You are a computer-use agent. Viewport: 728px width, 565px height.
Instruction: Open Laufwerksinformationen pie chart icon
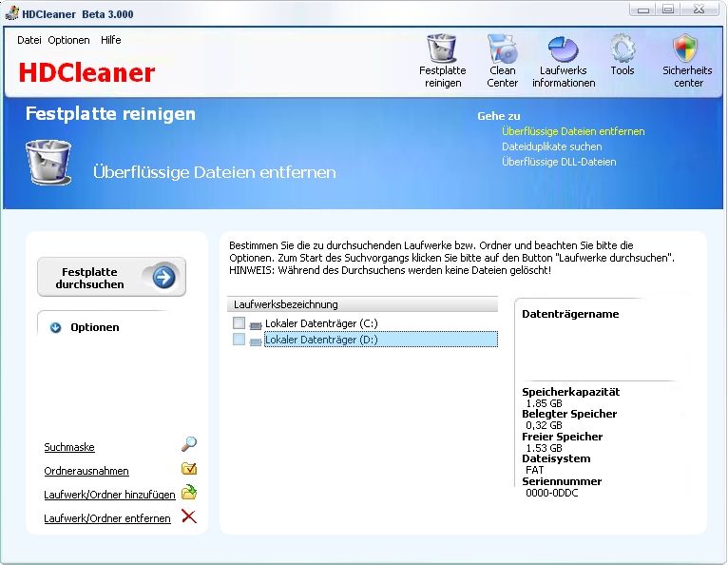564,49
